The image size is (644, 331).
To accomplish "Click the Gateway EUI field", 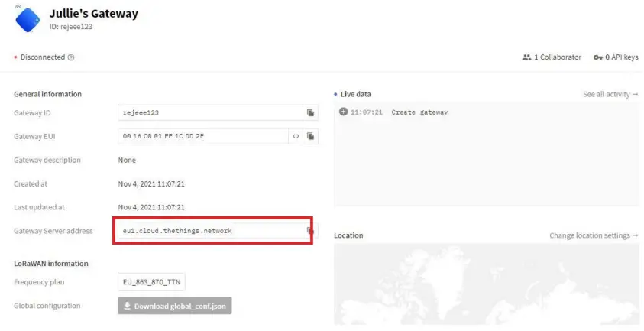I will pyautogui.click(x=203, y=136).
